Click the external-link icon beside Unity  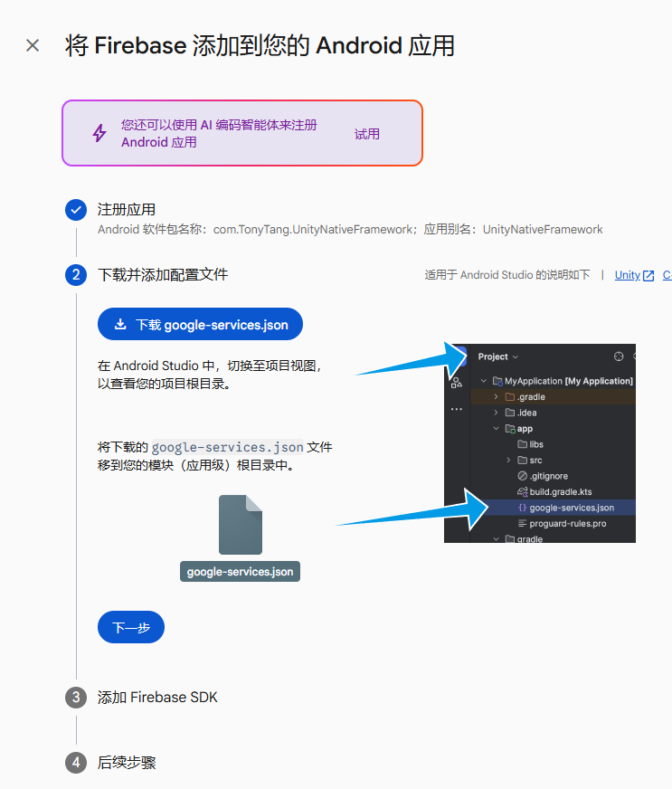648,276
